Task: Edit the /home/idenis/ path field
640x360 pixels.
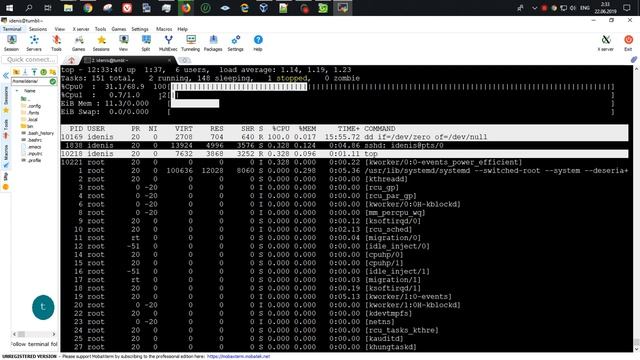Action: click(x=30, y=81)
